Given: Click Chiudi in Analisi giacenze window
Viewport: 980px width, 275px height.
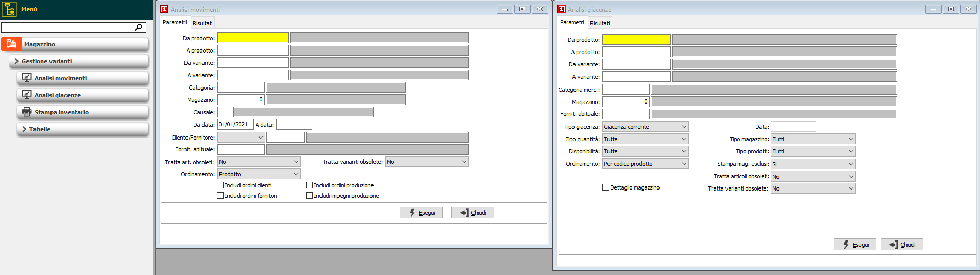Looking at the screenshot, I should click(902, 245).
